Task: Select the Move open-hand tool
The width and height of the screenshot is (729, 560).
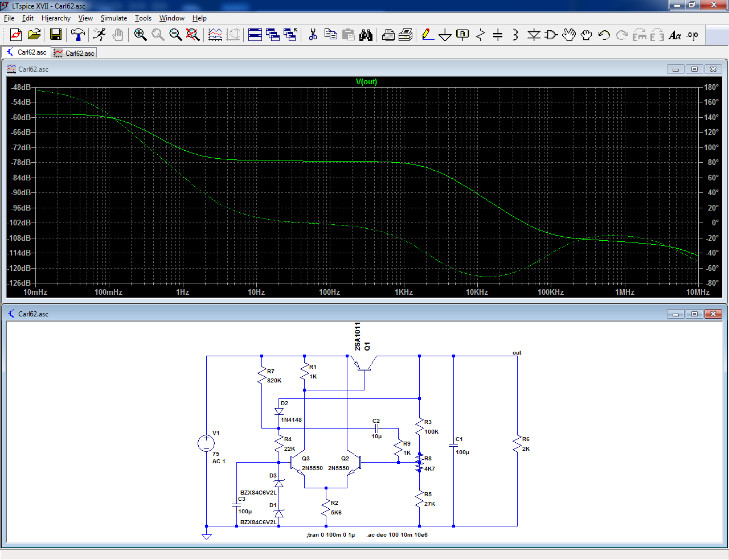Action: click(x=569, y=35)
